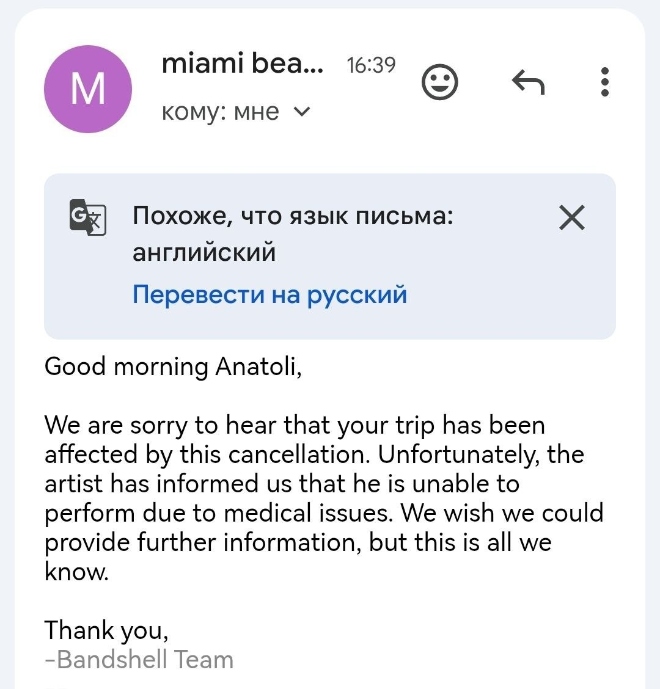Reply to the email using the arrow icon

(528, 82)
